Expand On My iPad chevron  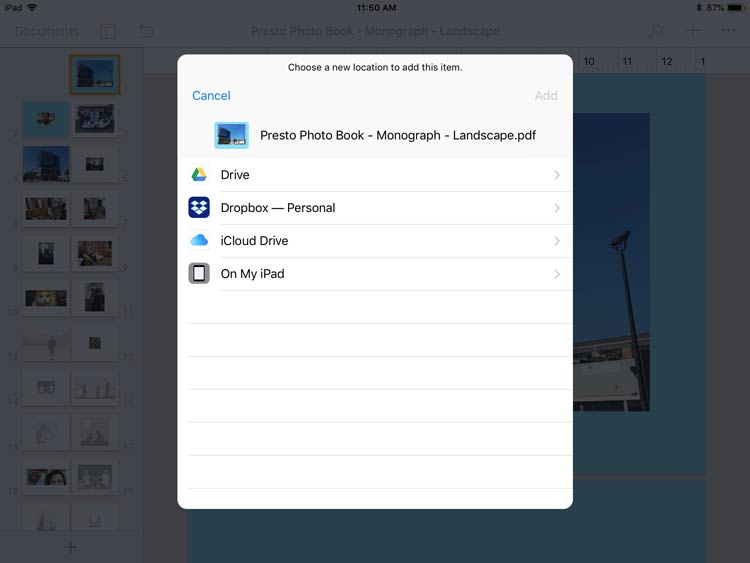coord(557,274)
